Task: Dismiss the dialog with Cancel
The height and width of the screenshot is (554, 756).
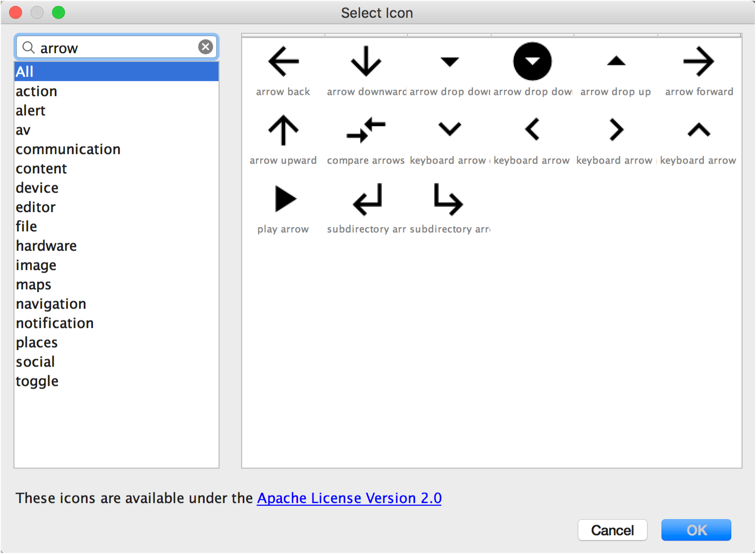Action: click(613, 530)
